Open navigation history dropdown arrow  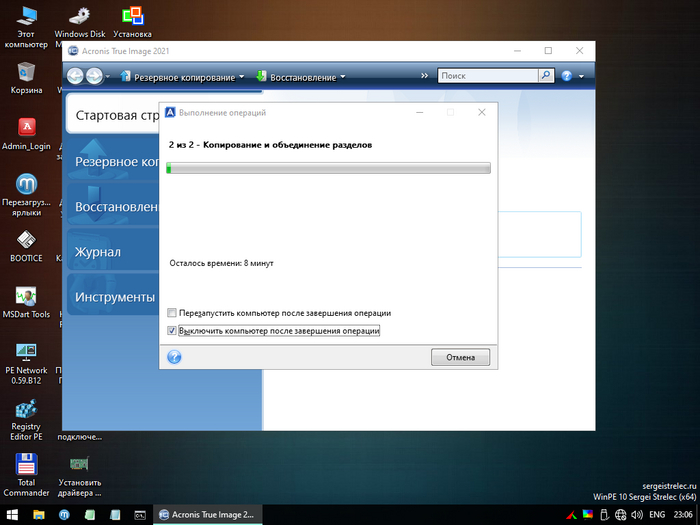pos(108,77)
